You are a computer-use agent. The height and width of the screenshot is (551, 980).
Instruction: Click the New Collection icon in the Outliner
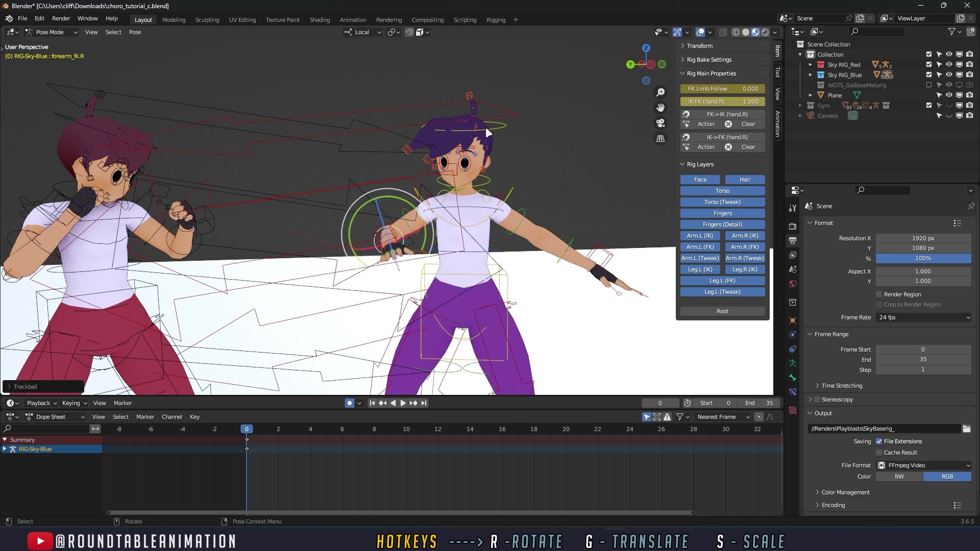coord(970,31)
